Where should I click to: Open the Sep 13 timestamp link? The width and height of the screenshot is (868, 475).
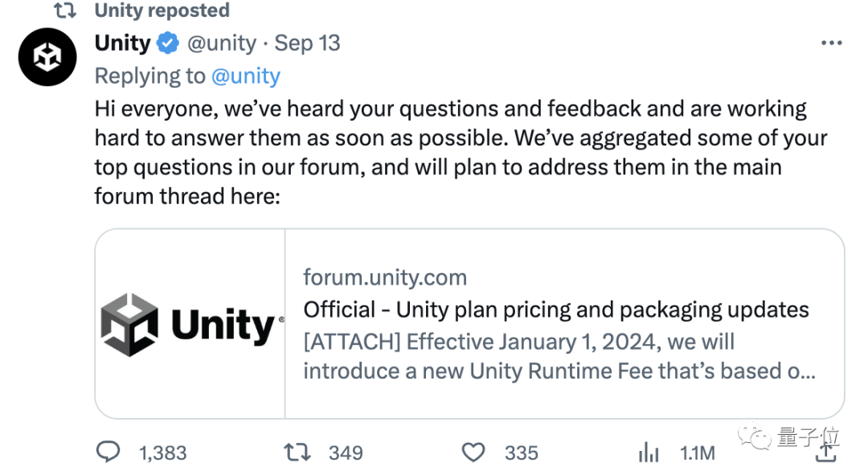(308, 43)
